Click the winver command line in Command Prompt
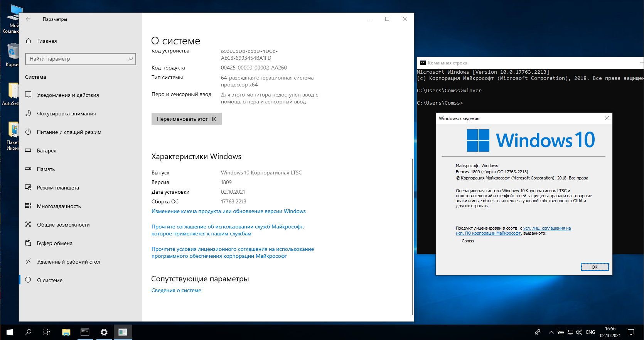Screen dimensions: 644x340 coord(449,91)
